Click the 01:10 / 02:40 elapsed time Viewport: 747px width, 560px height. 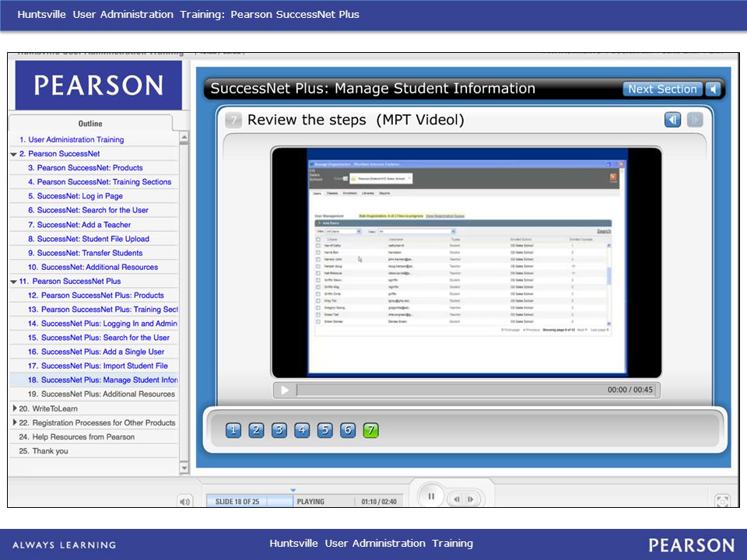(x=379, y=502)
